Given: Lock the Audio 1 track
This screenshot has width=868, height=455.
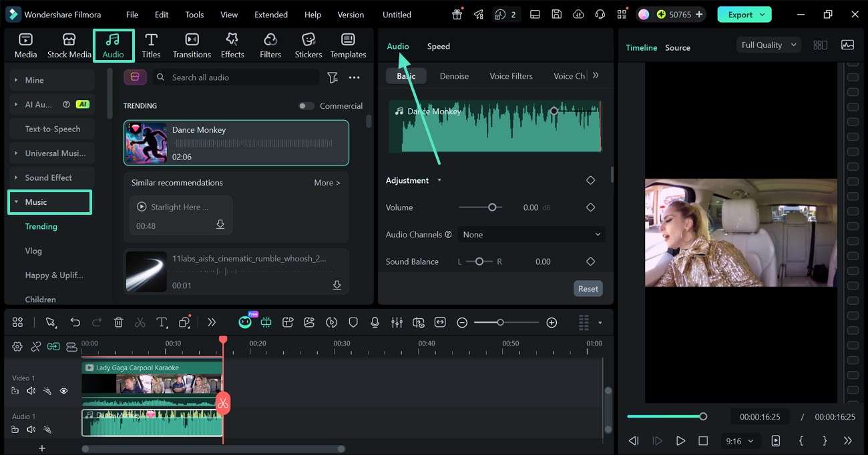Looking at the screenshot, I should click(15, 430).
